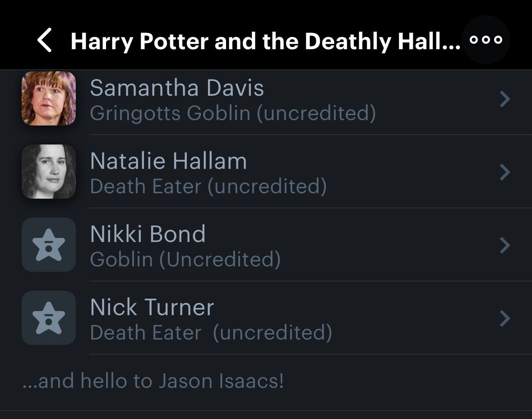Tap the Gringotts Goblin (uncredited) role text

click(232, 113)
